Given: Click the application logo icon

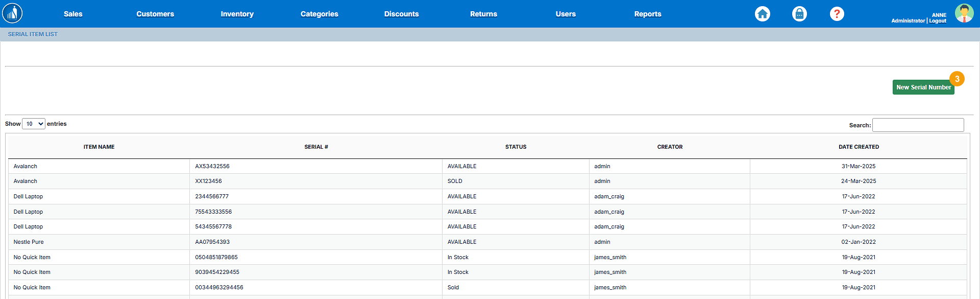Looking at the screenshot, I should click(12, 13).
